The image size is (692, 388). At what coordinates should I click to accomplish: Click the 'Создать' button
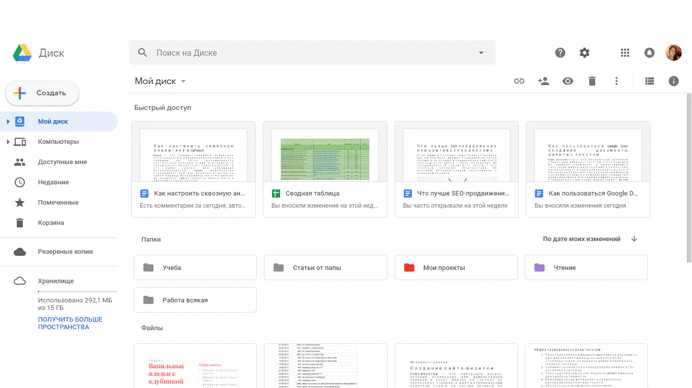pos(42,93)
